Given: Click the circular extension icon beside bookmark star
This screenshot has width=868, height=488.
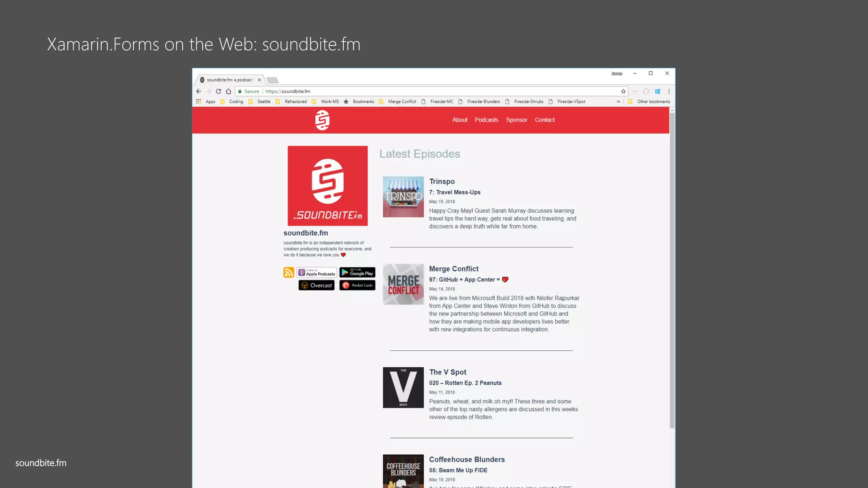Looking at the screenshot, I should [646, 91].
